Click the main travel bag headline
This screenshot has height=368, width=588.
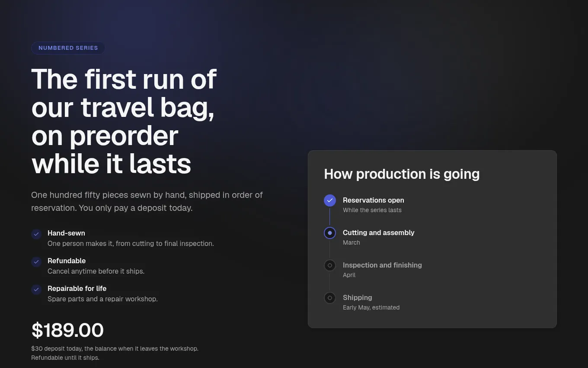coord(124,121)
